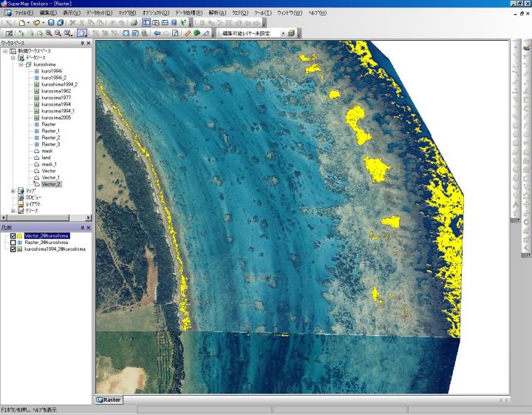This screenshot has width=532, height=415.
Task: Select the mask_1 dataset in the tree
Action: [x=50, y=164]
